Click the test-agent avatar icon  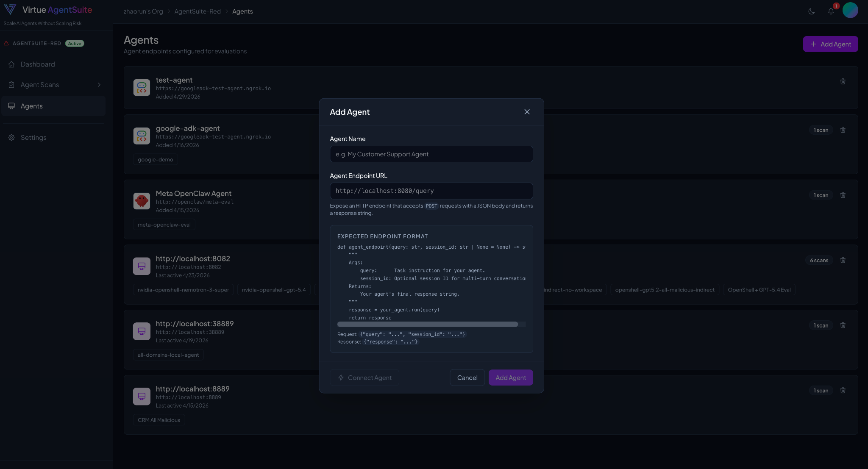[x=142, y=88]
